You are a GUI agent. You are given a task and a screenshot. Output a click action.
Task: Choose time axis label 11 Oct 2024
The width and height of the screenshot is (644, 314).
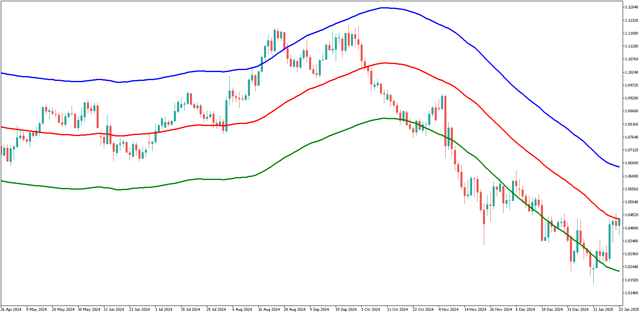pos(397,310)
